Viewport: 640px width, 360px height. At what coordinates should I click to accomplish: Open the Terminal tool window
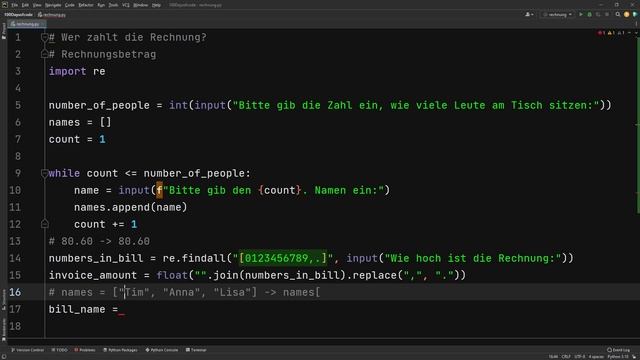pos(196,350)
